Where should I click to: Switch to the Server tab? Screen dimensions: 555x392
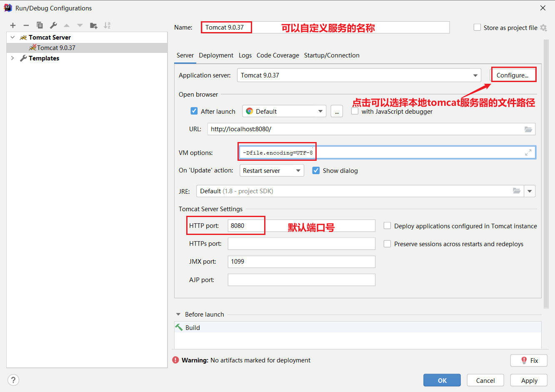pos(185,55)
